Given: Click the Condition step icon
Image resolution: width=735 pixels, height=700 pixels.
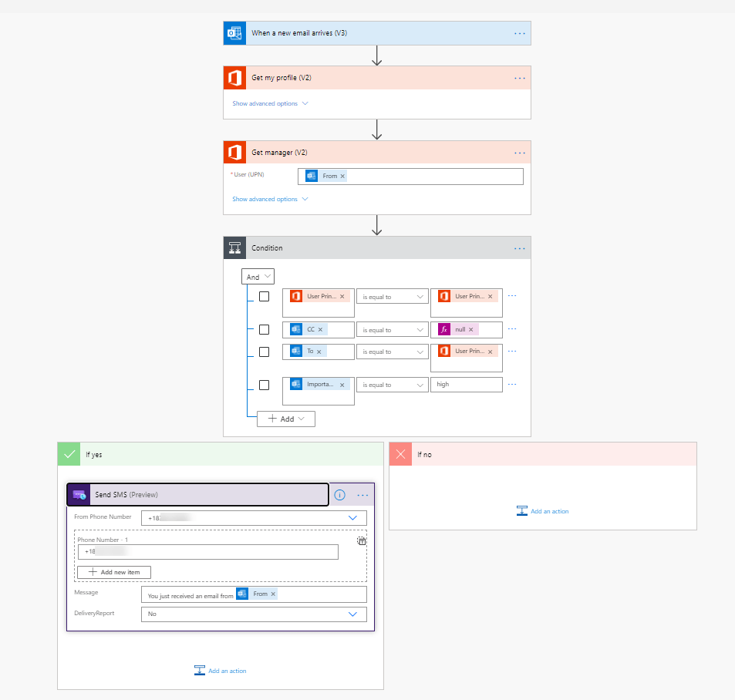Looking at the screenshot, I should 234,248.
